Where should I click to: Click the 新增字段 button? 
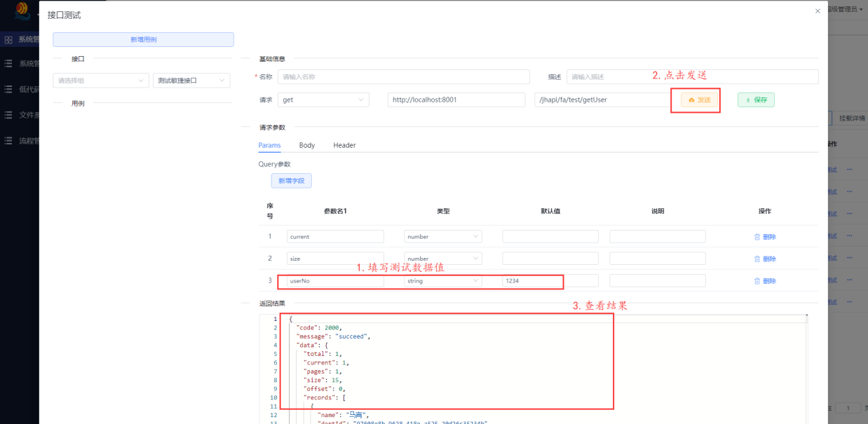292,181
